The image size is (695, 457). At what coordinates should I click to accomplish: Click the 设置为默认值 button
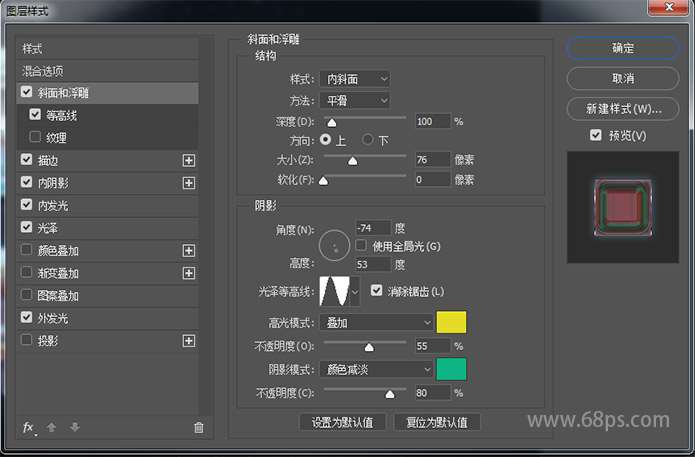point(342,422)
